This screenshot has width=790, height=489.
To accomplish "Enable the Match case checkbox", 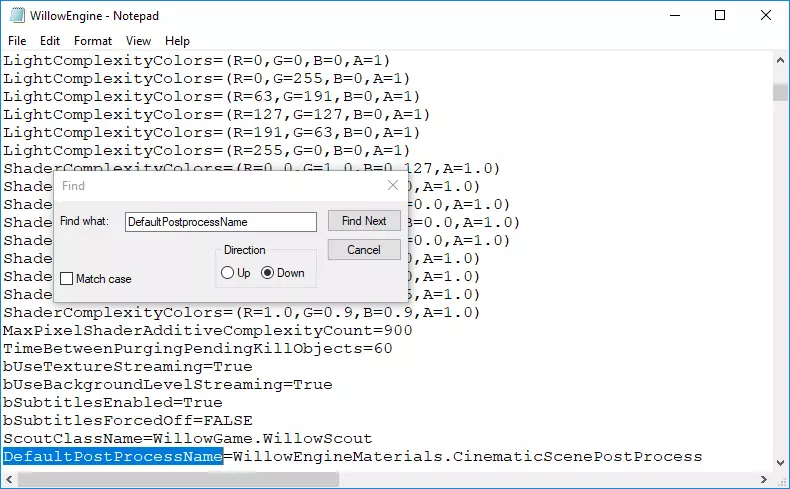I will (67, 278).
